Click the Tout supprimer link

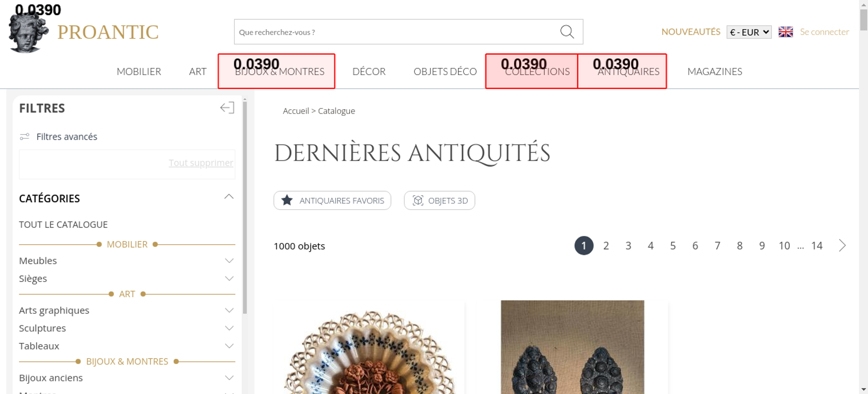click(201, 163)
